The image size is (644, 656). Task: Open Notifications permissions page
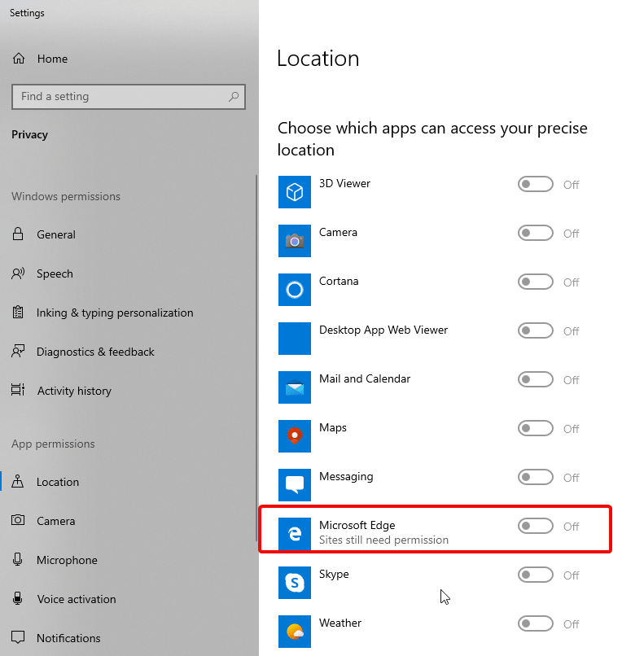click(x=128, y=637)
